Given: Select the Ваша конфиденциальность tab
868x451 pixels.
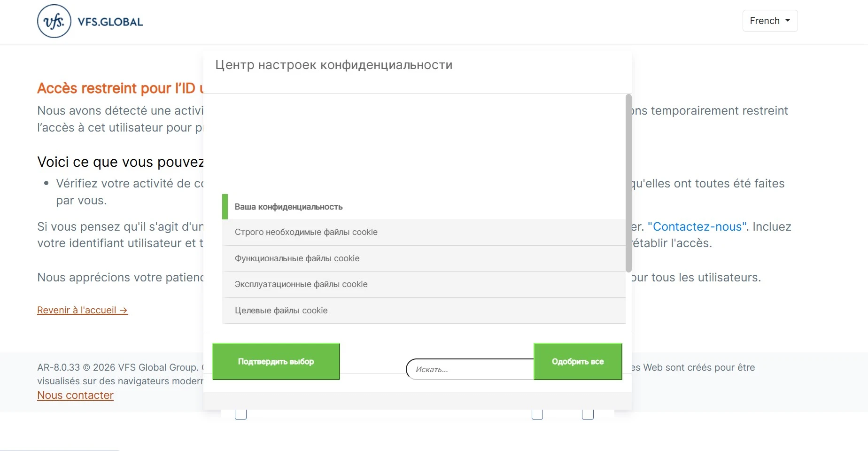Looking at the screenshot, I should coord(424,207).
